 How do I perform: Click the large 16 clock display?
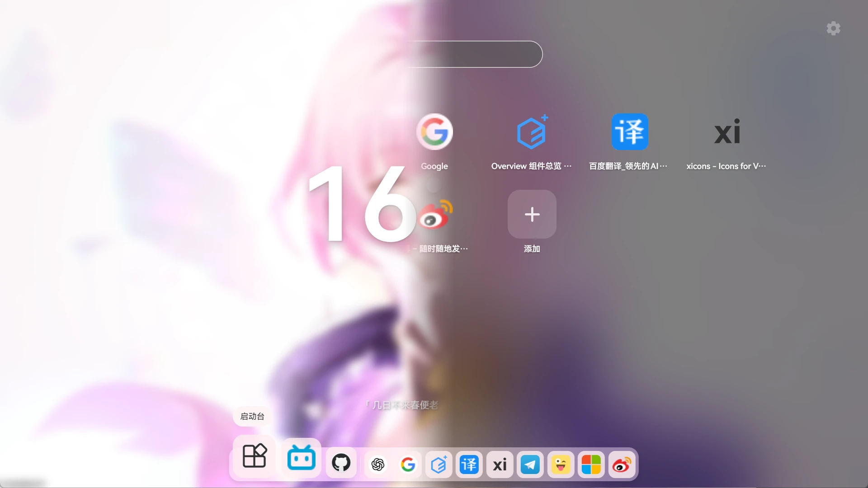362,203
